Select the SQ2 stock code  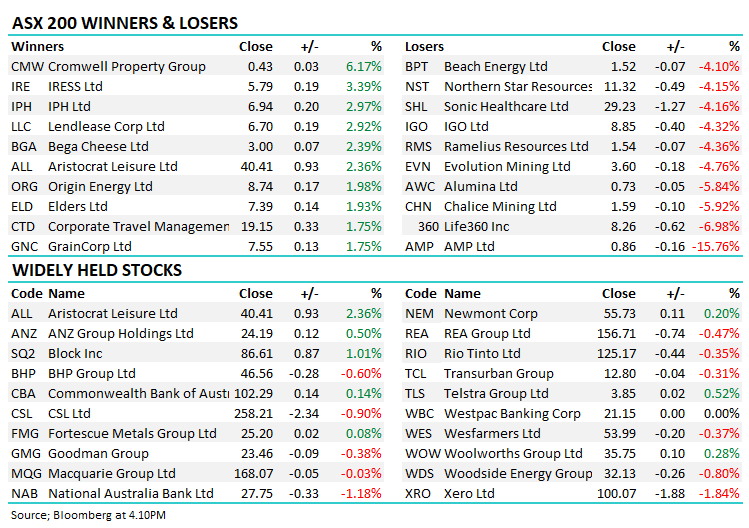point(23,354)
